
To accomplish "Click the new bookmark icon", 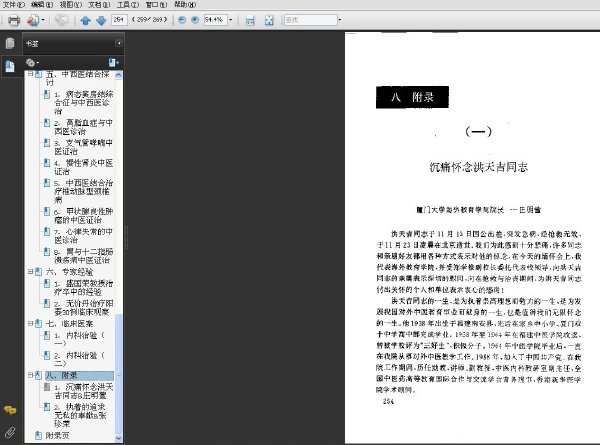I will [x=114, y=62].
